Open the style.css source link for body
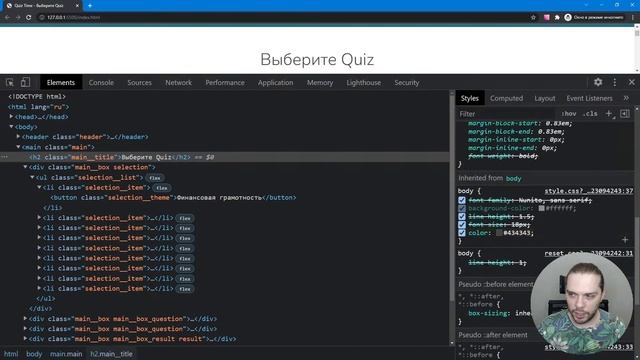The width and height of the screenshot is (640, 360). click(589, 191)
